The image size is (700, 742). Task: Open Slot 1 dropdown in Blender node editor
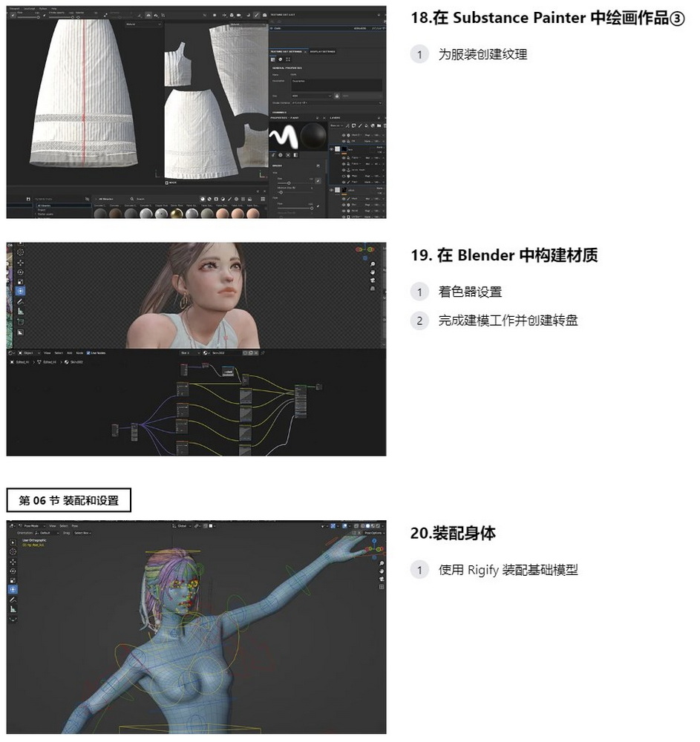pyautogui.click(x=190, y=353)
